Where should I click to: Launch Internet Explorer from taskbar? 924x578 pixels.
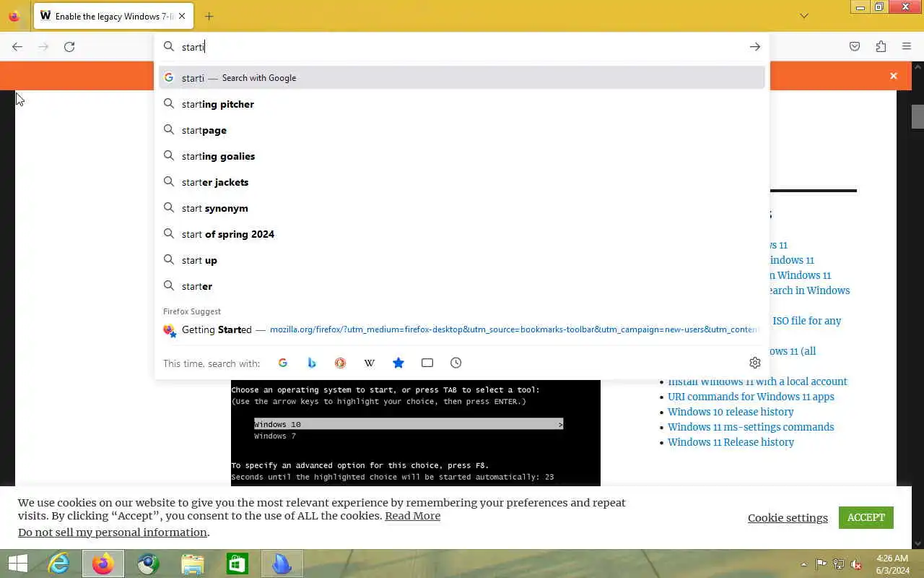[58, 564]
